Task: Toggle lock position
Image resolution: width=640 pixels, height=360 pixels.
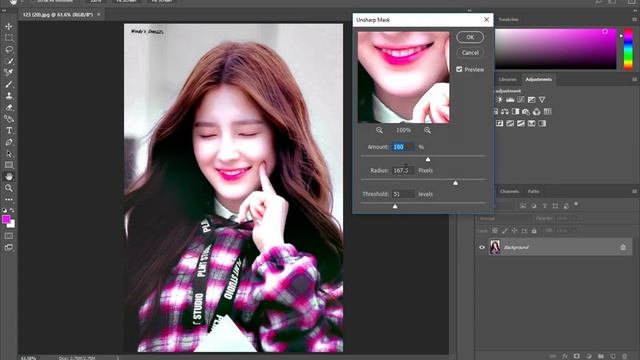Action: click(x=514, y=231)
